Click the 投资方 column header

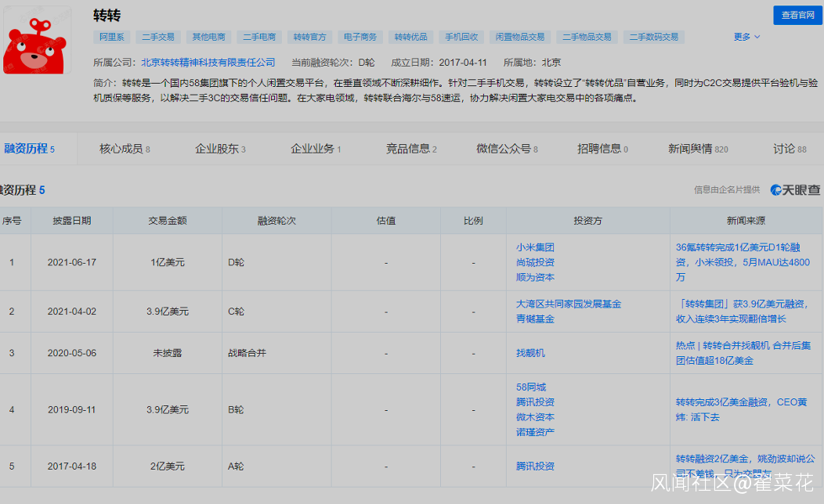click(x=588, y=221)
